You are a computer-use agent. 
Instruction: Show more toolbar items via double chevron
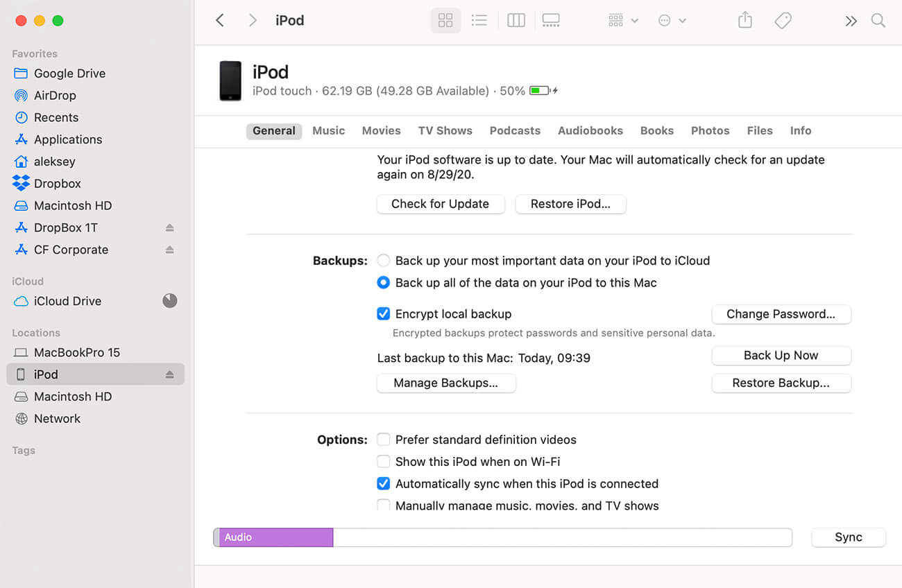(x=851, y=21)
